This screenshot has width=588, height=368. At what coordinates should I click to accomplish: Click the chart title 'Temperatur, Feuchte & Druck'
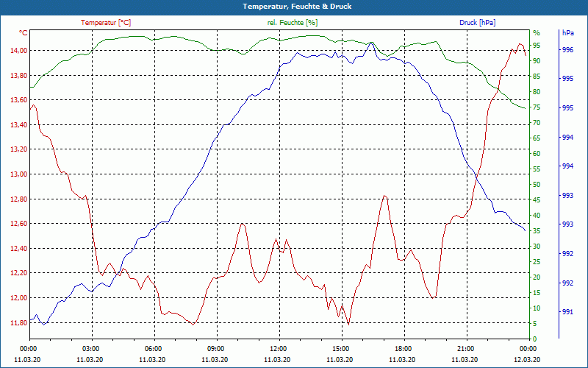(297, 7)
